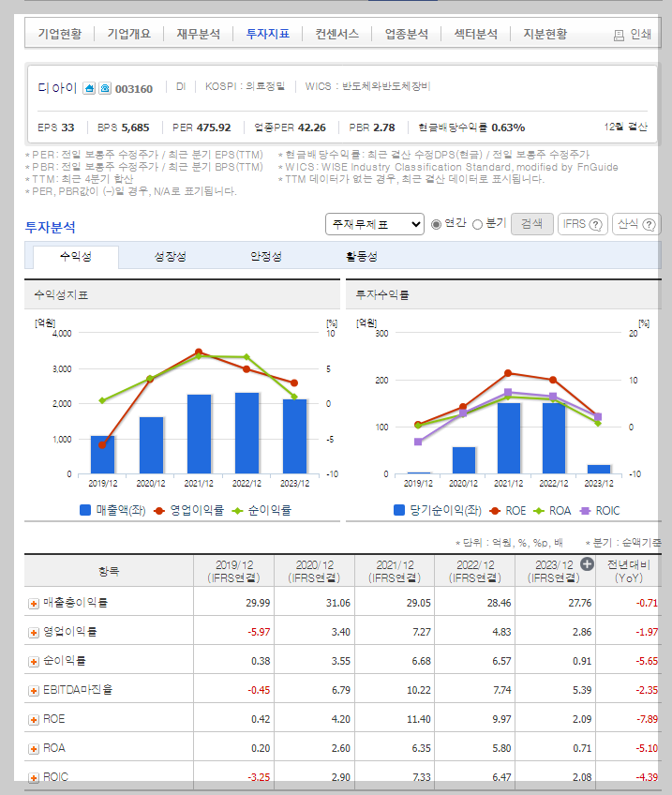
Task: Click the 전년대비 (YoY) column header
Action: click(628, 571)
